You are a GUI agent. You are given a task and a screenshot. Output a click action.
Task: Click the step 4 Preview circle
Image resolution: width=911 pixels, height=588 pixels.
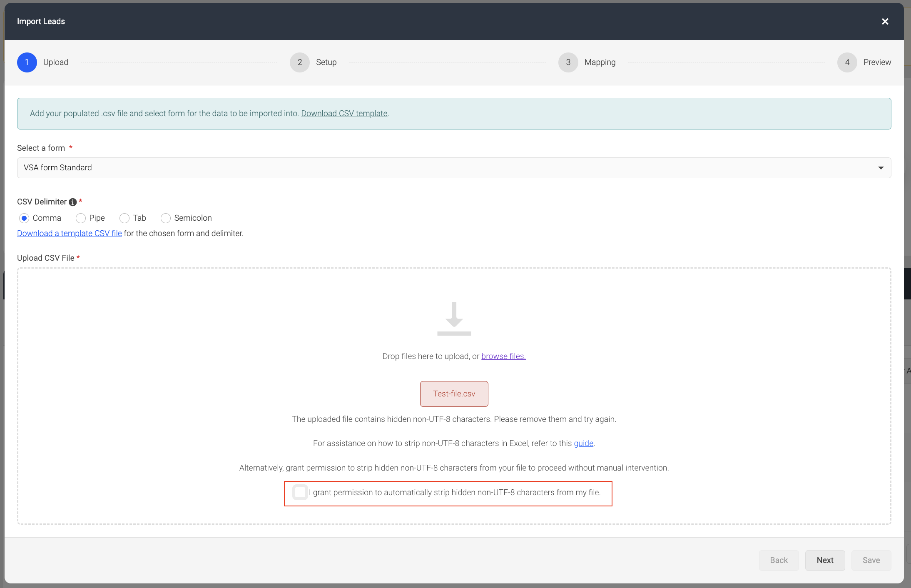[847, 62]
